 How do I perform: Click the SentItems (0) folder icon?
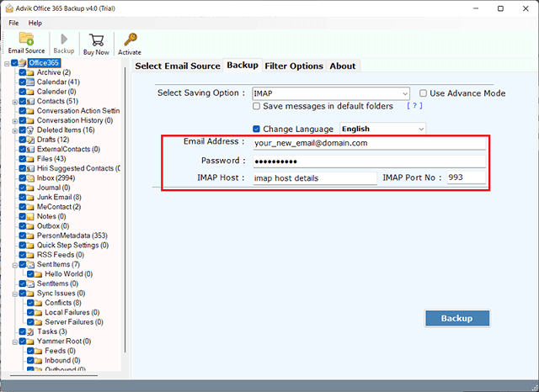[x=30, y=283]
